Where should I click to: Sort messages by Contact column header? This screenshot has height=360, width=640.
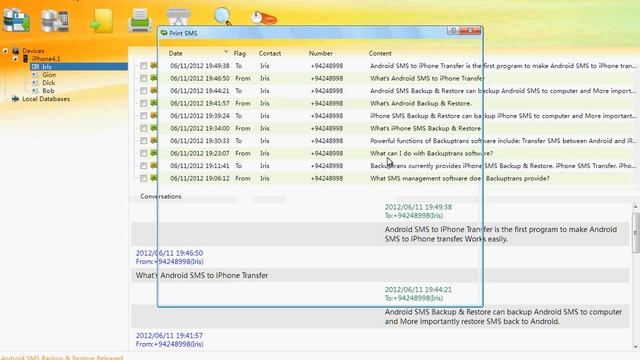pyautogui.click(x=270, y=53)
